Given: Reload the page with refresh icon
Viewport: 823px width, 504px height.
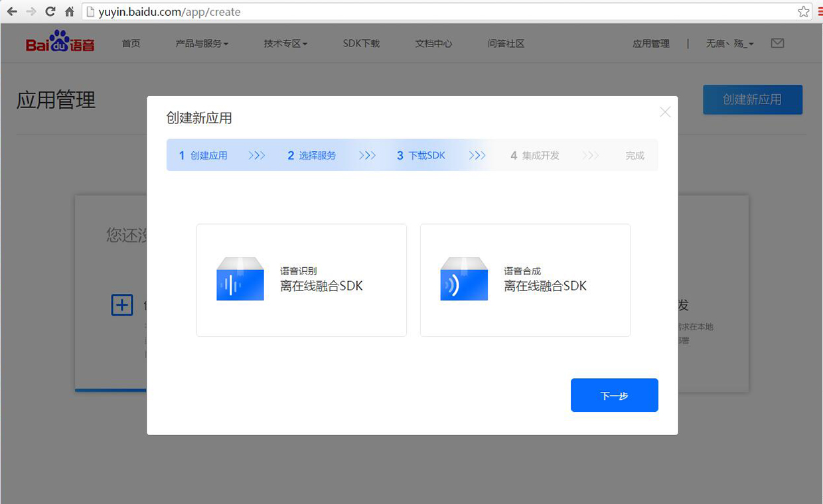Looking at the screenshot, I should click(x=50, y=11).
